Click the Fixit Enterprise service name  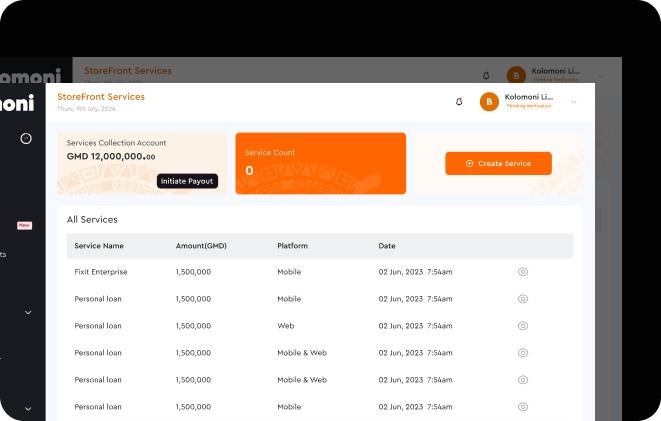click(x=101, y=272)
